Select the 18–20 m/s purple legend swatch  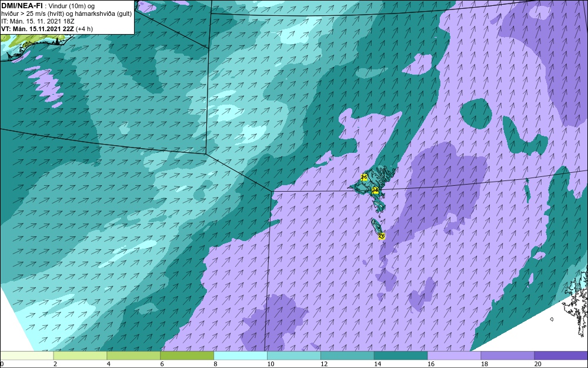508,356
